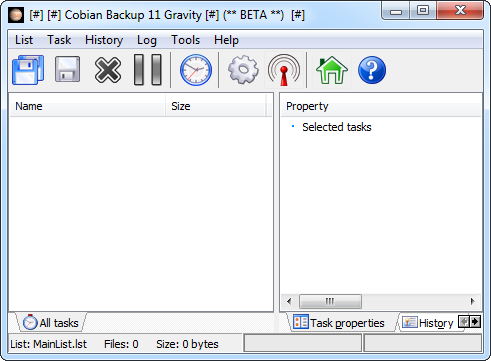Click the tab scroll left arrow

coord(464,322)
